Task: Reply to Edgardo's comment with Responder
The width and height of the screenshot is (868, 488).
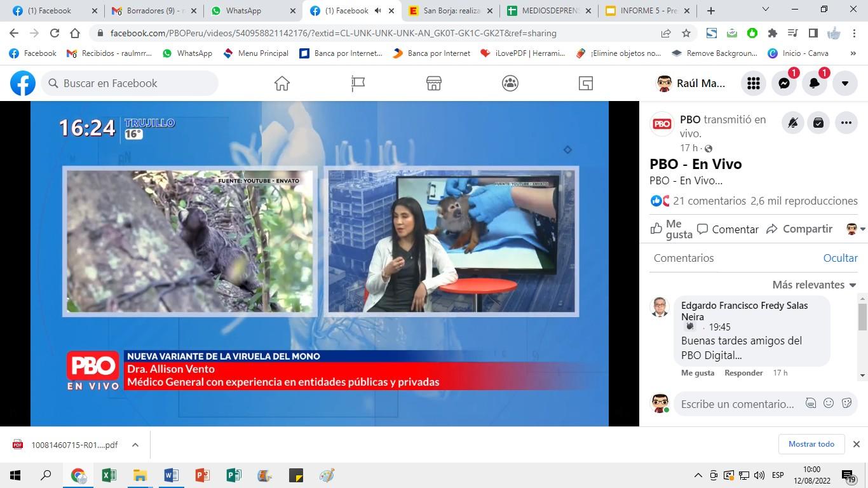Action: tap(743, 373)
